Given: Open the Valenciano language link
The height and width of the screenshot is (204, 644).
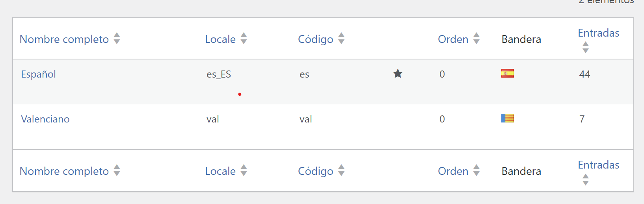Looking at the screenshot, I should pyautogui.click(x=45, y=119).
